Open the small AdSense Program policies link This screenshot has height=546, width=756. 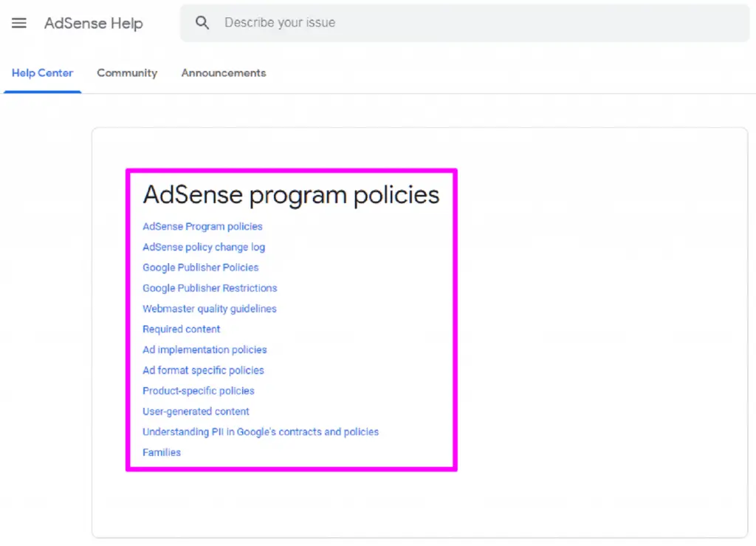pyautogui.click(x=202, y=227)
